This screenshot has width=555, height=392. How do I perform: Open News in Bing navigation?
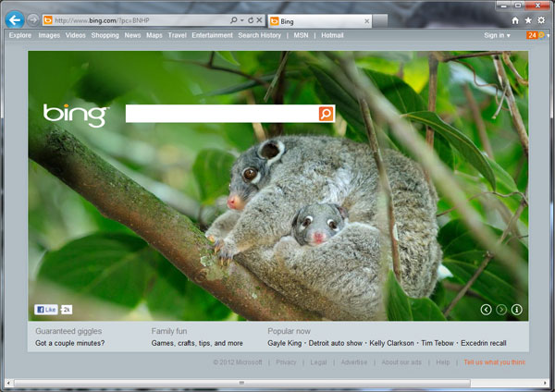[132, 35]
